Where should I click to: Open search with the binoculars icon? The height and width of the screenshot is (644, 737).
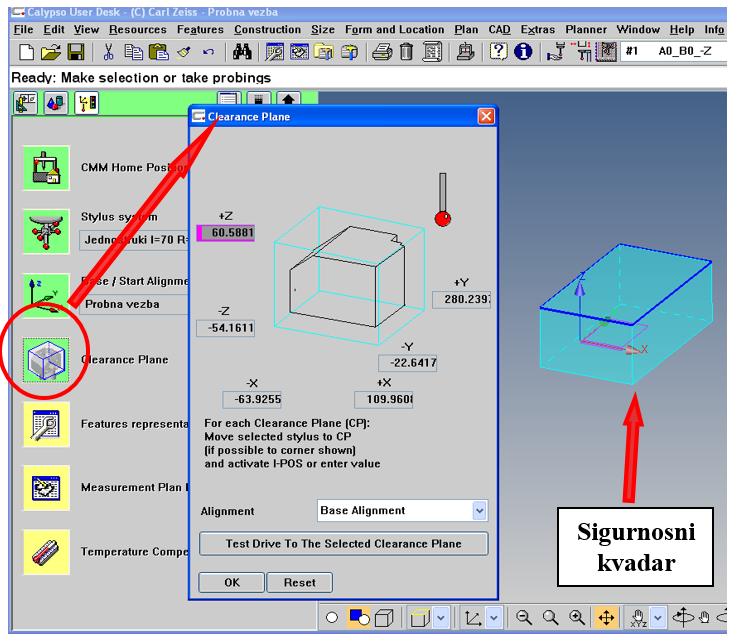coord(242,52)
